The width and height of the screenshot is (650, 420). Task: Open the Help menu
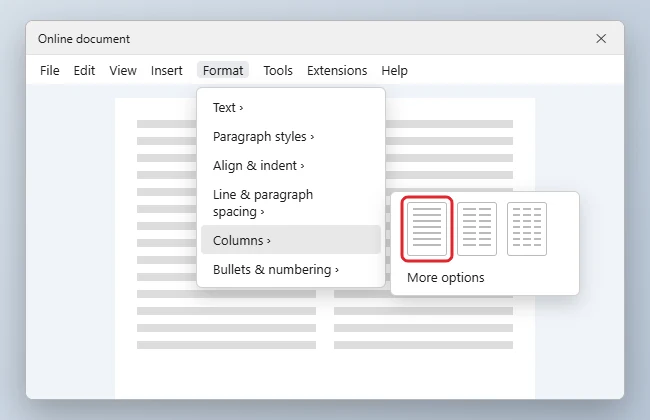(395, 70)
